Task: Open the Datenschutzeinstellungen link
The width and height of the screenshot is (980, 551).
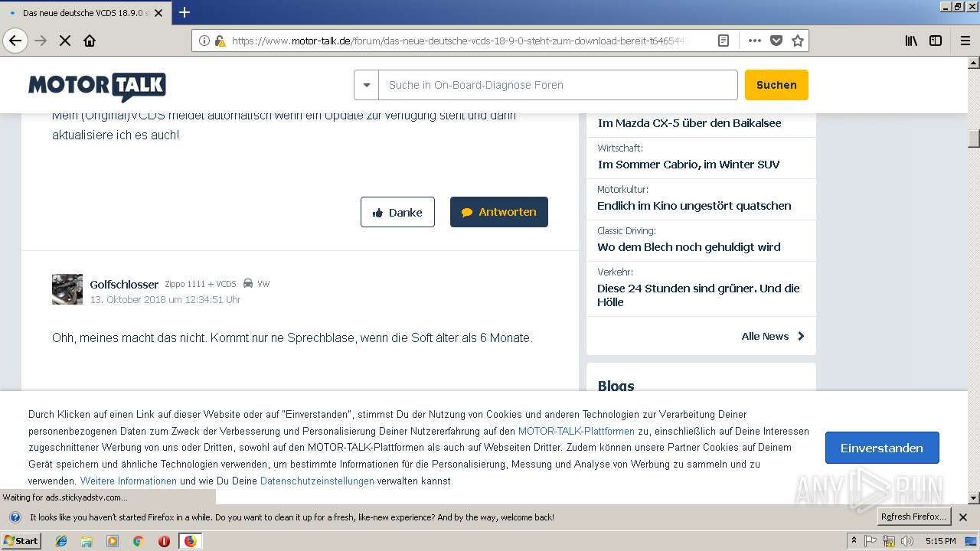Action: coord(317,481)
